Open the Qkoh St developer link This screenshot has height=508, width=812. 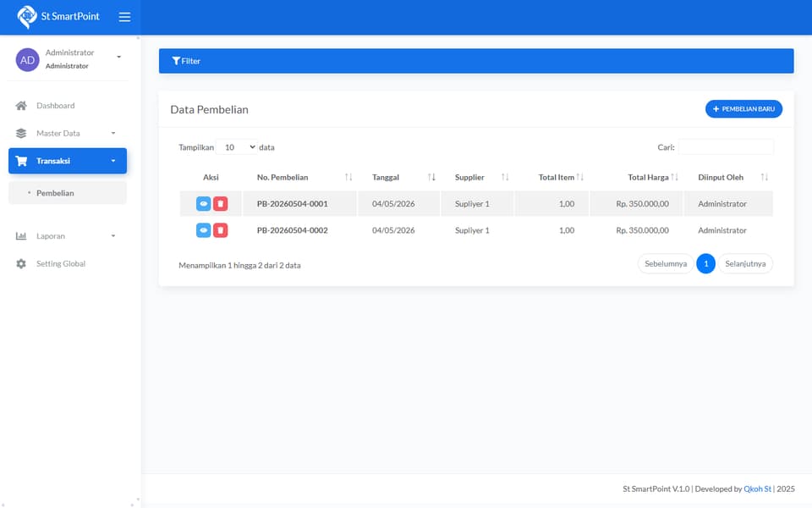[757, 489]
